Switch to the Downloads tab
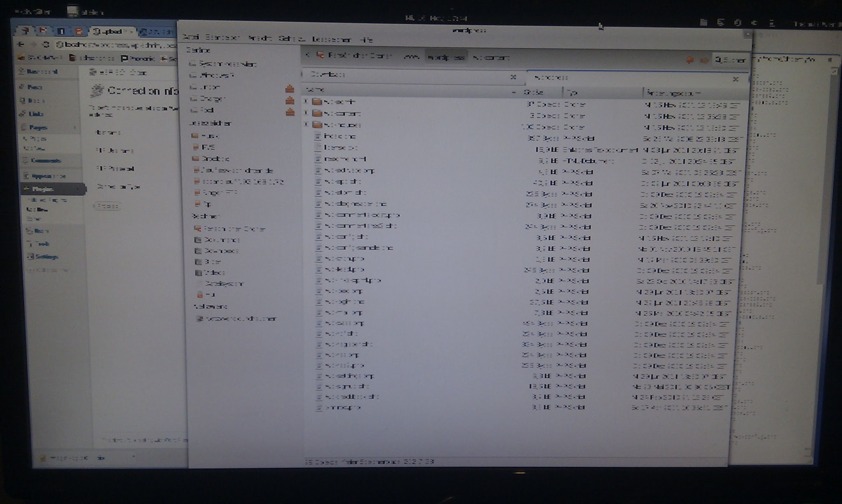Image resolution: width=842 pixels, height=504 pixels. pos(328,74)
